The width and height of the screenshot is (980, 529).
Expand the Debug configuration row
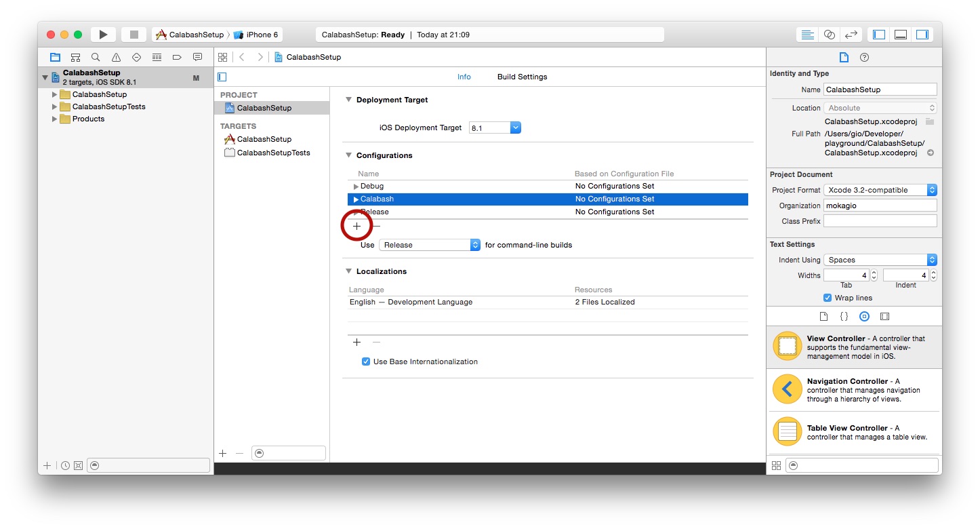[x=356, y=187]
